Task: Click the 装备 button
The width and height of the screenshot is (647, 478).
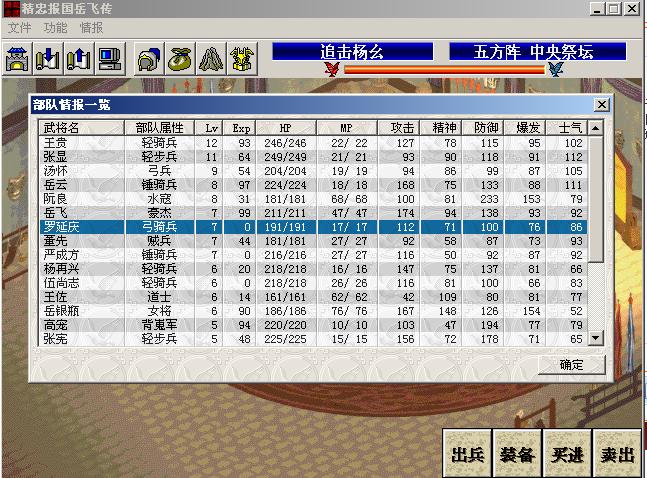Action: (x=517, y=454)
